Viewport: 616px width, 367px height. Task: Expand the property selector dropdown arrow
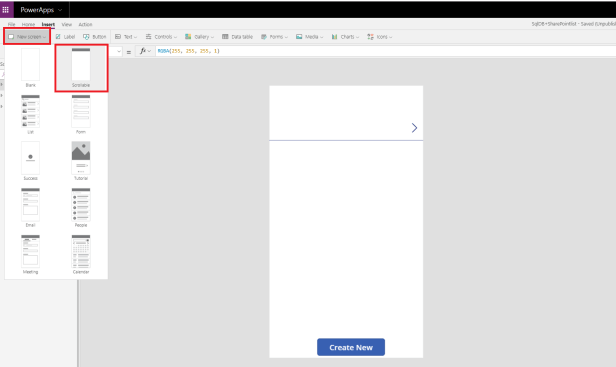pos(119,51)
